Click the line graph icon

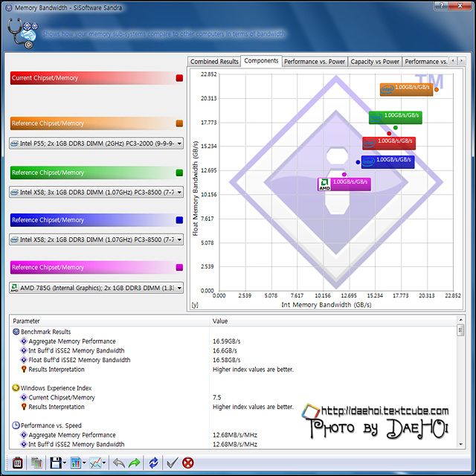95,463
